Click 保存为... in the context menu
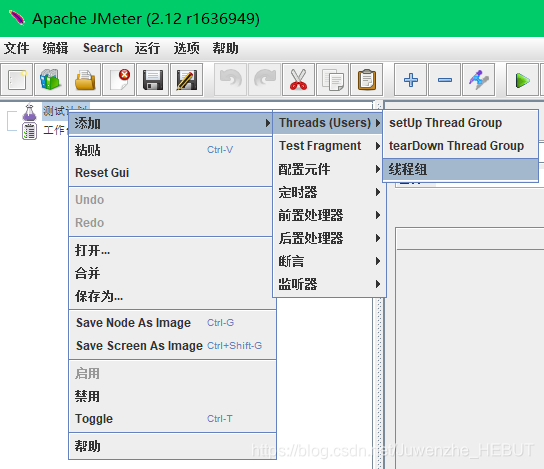544x469 pixels. pyautogui.click(x=171, y=296)
